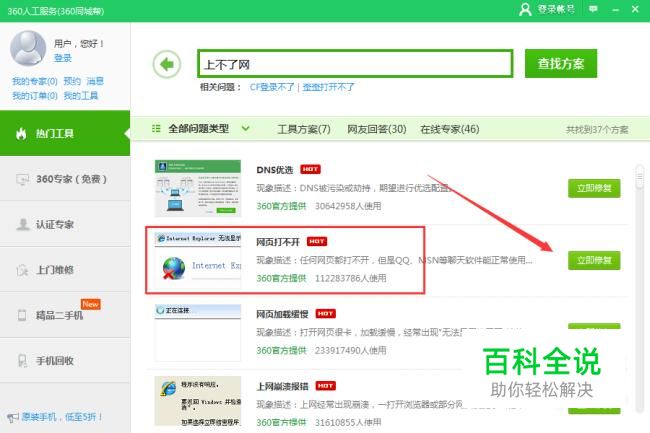Screen dimensions: 650x433
Task: Click the monitor icon beside 360专家
Action: coord(22,179)
